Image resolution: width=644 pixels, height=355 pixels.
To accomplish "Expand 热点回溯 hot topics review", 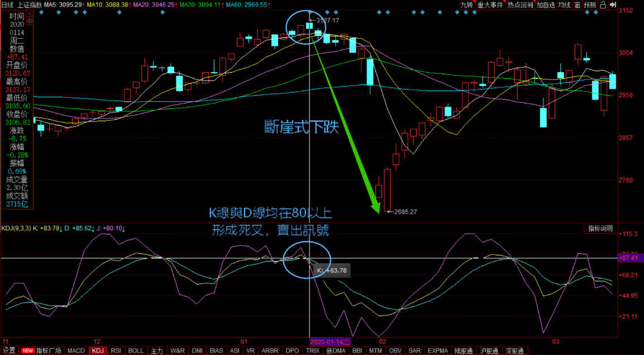I will click(521, 5).
